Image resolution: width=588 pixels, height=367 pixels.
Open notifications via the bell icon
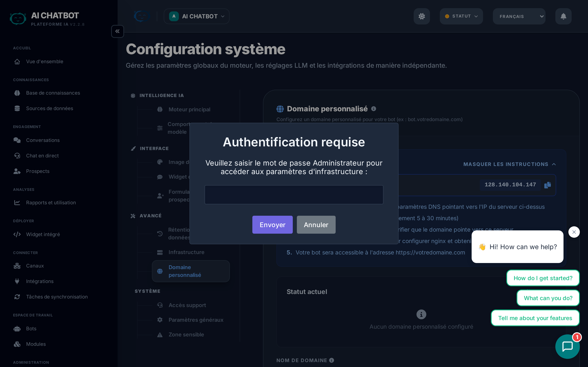563,16
